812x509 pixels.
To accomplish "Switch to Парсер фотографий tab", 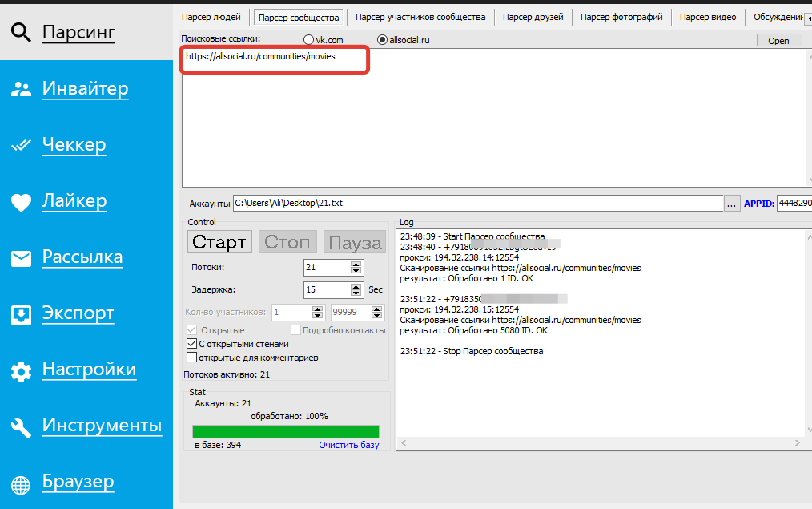I will pos(621,17).
